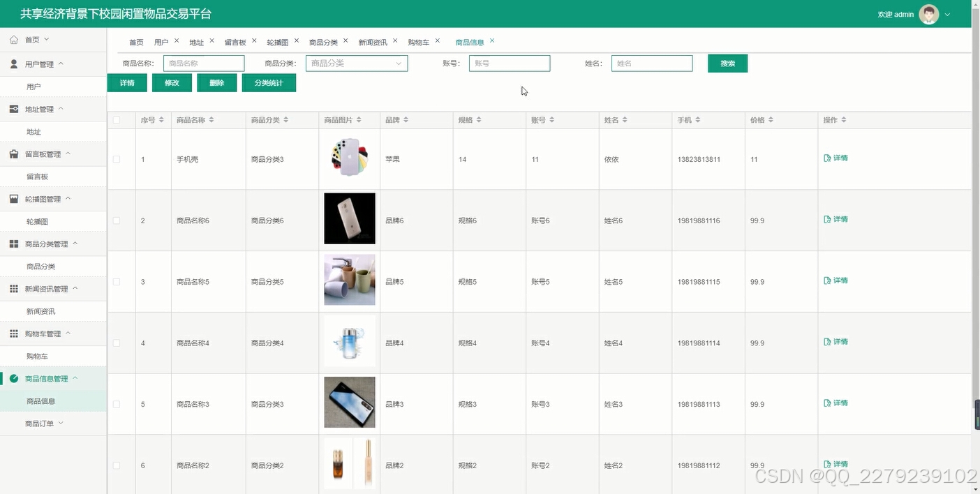Check the select-all checkbox in the table header
Image resolution: width=980 pixels, height=494 pixels.
tap(116, 119)
